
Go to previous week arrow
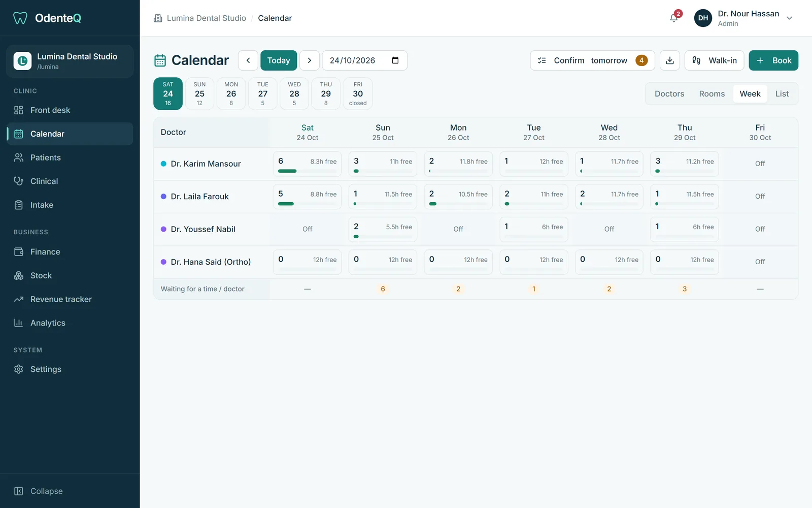[248, 60]
